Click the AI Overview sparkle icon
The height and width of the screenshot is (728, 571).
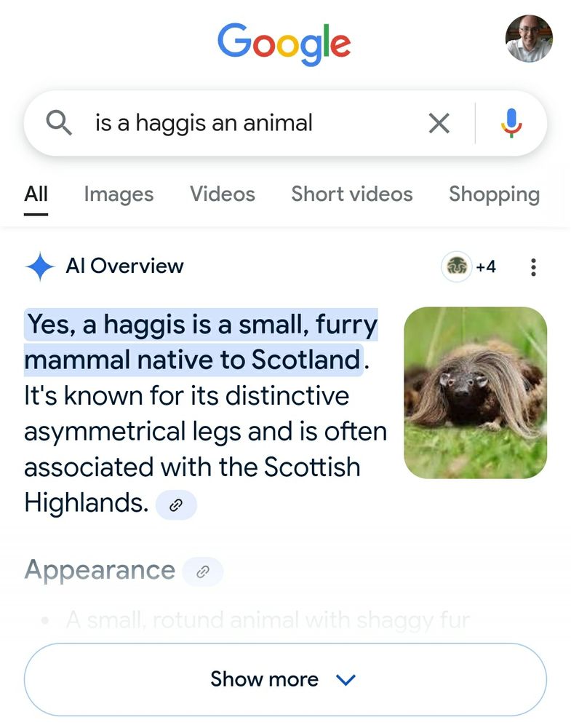coord(40,266)
